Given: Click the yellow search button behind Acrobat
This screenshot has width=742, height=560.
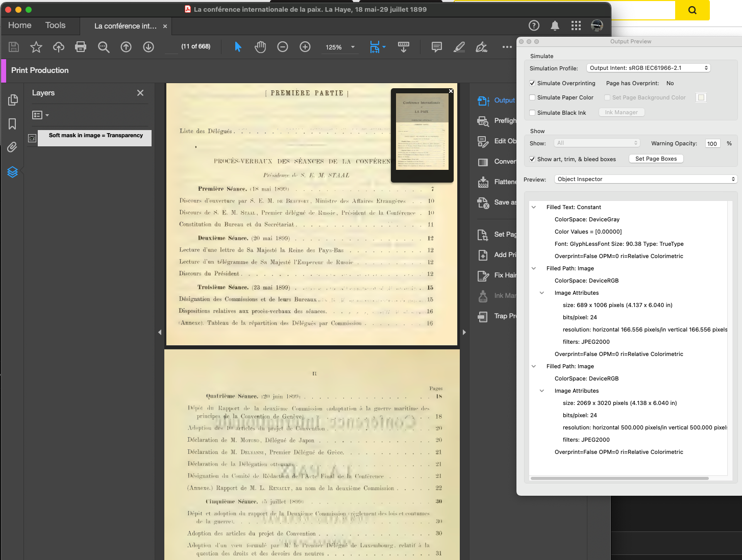Looking at the screenshot, I should click(x=692, y=10).
